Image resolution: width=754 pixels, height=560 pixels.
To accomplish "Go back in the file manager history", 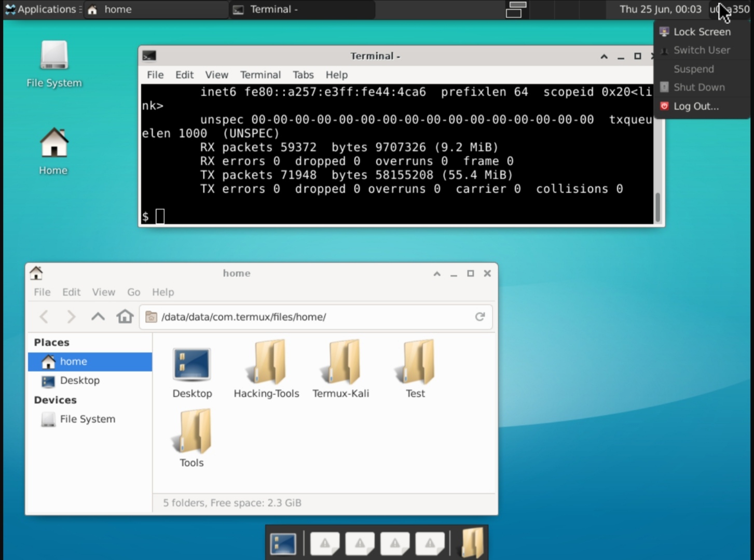I will point(44,317).
